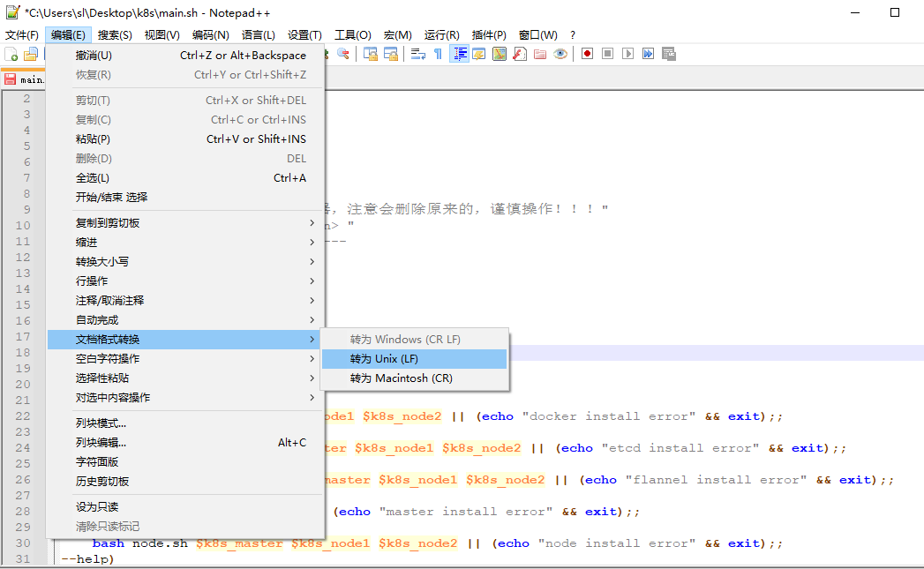Expand the 自动完成 submenu

pos(185,320)
